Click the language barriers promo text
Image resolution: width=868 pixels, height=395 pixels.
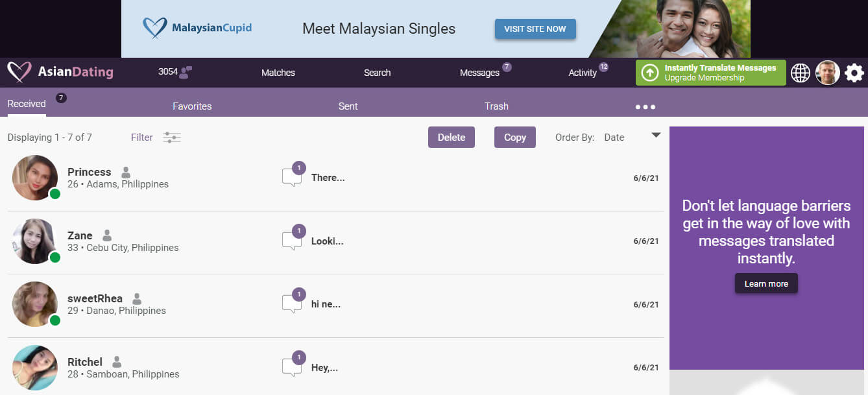pyautogui.click(x=766, y=232)
